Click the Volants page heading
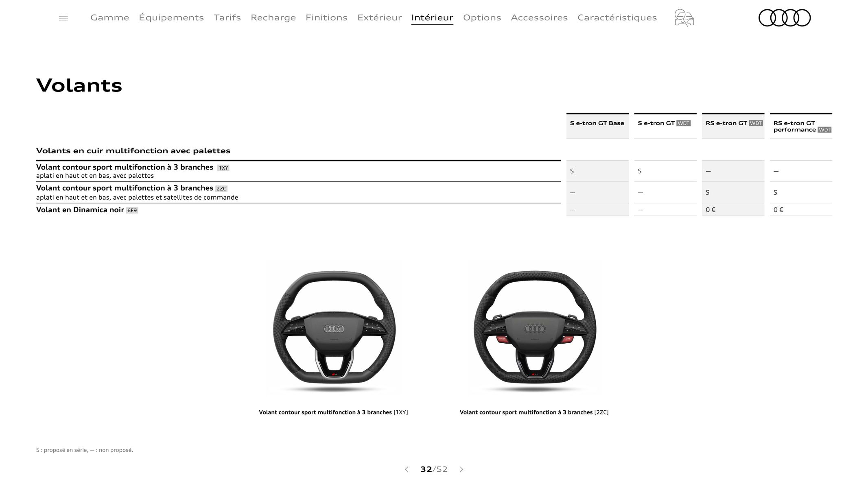The width and height of the screenshot is (868, 488). tap(79, 85)
